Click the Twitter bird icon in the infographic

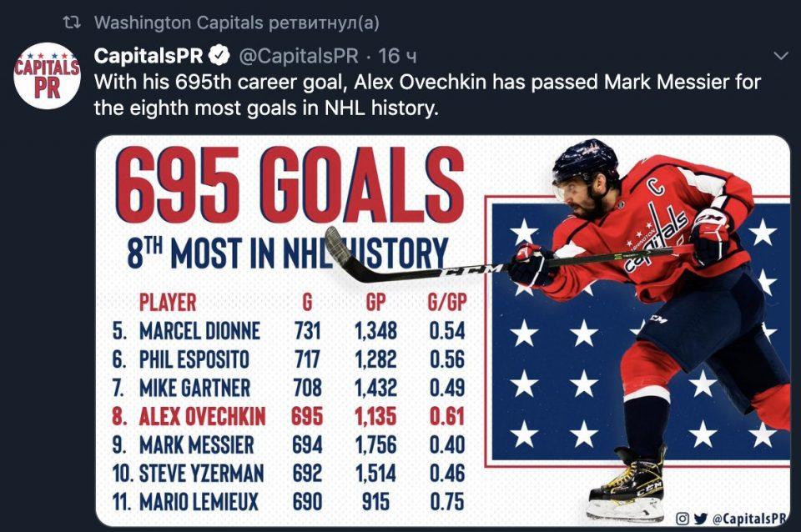pos(699,518)
